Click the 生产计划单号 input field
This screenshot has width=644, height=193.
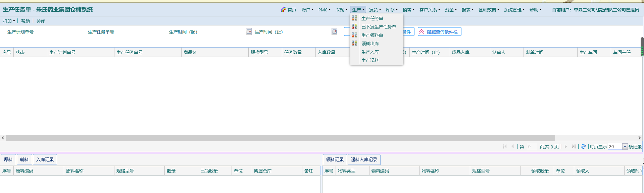60,32
